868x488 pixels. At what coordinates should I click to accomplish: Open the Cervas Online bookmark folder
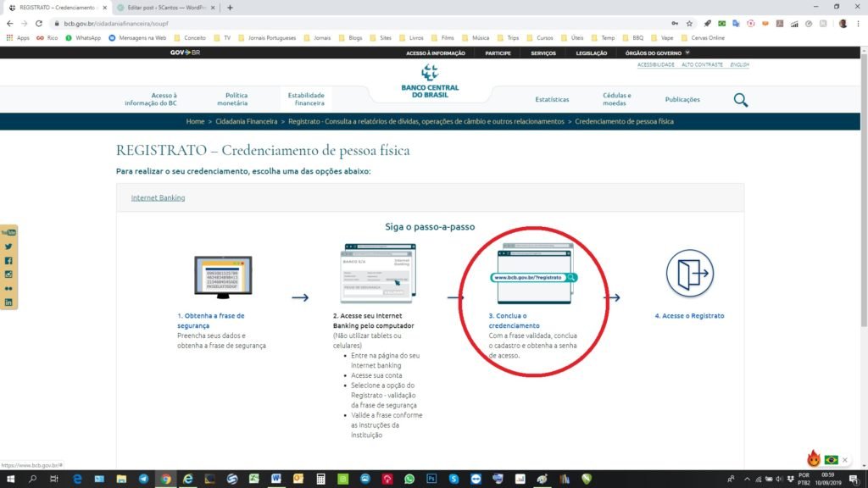point(703,38)
